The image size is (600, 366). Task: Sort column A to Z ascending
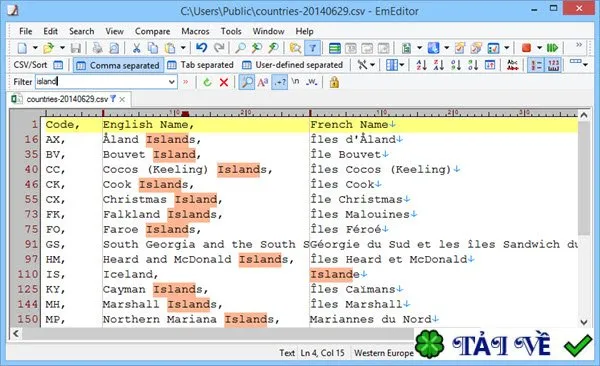(x=421, y=65)
